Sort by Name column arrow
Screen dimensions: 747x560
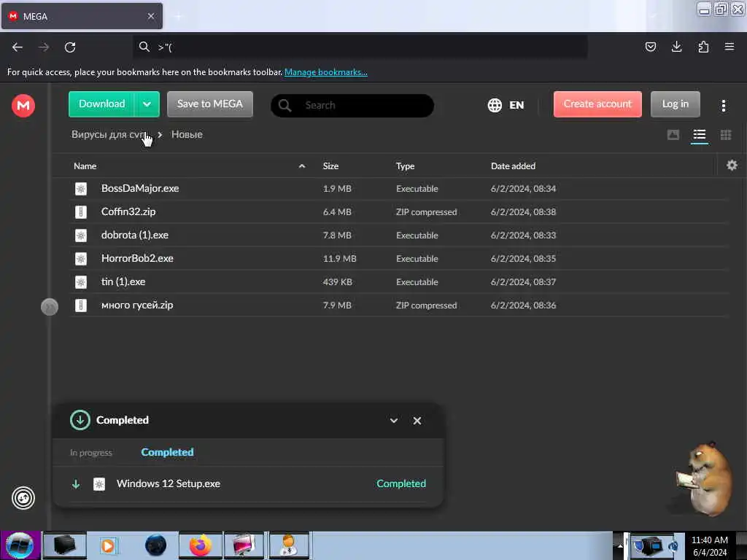tap(301, 166)
